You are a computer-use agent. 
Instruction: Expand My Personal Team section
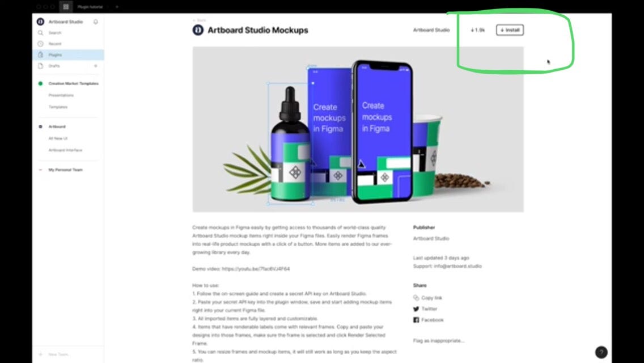pos(65,170)
